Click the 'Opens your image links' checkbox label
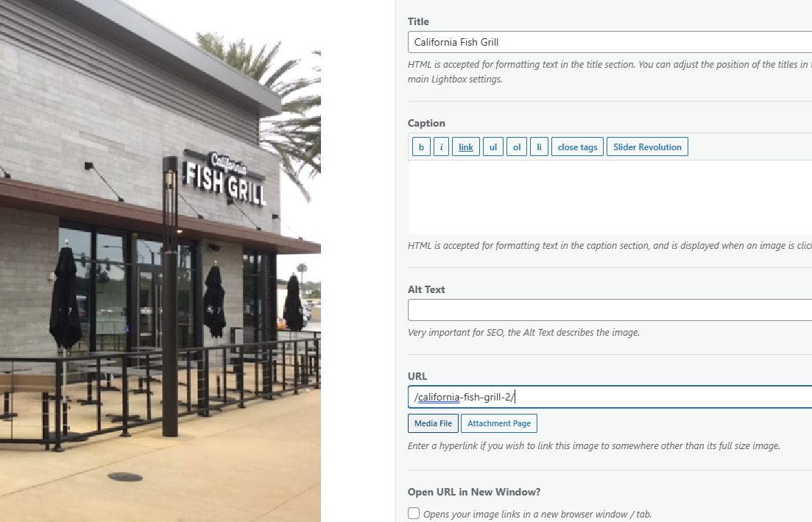Viewport: 812px width, 522px height. click(x=537, y=514)
